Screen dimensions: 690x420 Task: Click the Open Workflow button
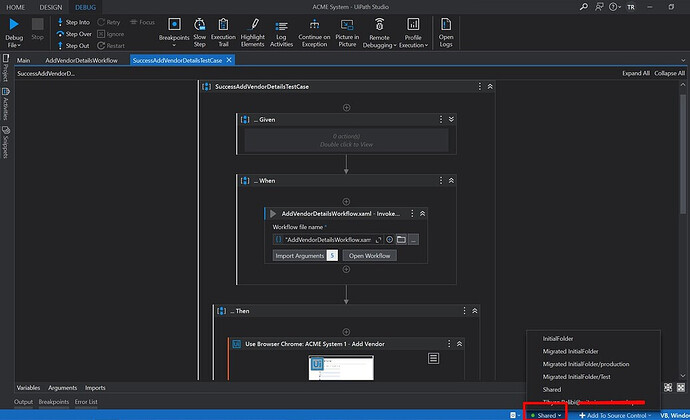(x=370, y=256)
